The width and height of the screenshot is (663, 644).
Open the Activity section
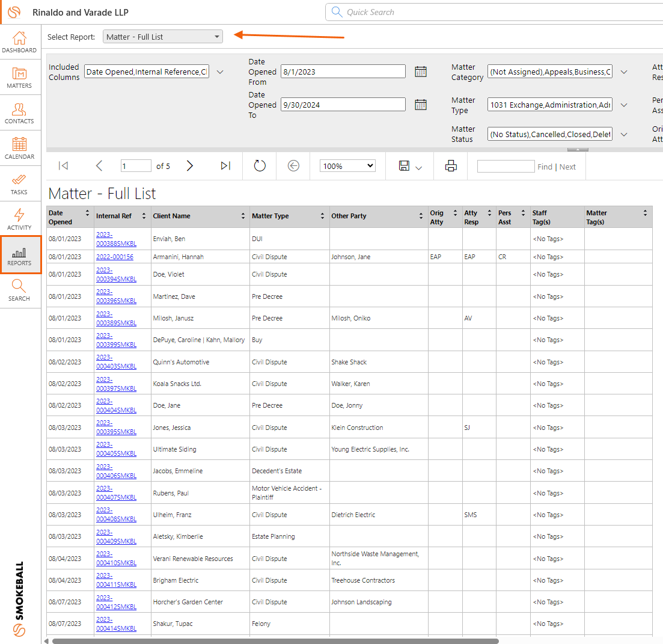[19, 219]
